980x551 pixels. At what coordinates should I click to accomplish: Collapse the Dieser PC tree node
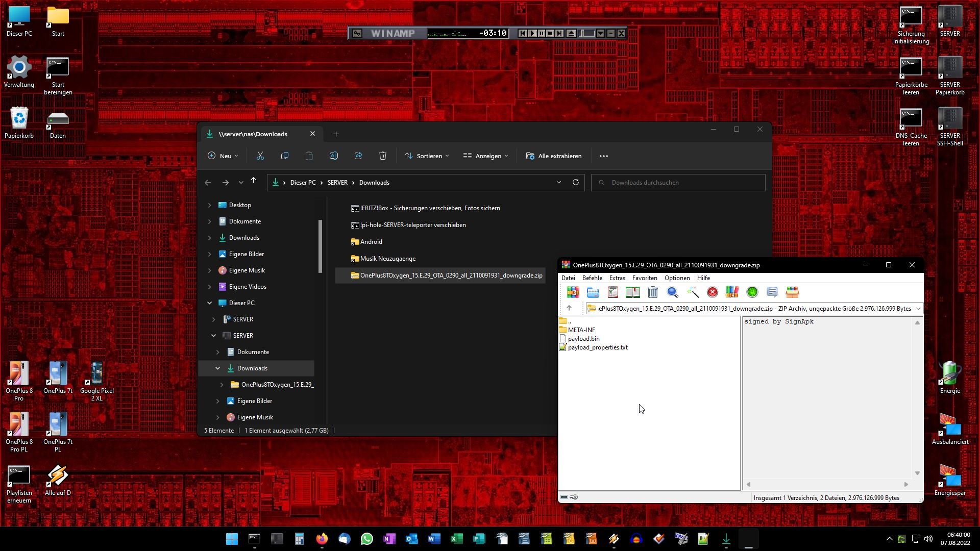(209, 303)
